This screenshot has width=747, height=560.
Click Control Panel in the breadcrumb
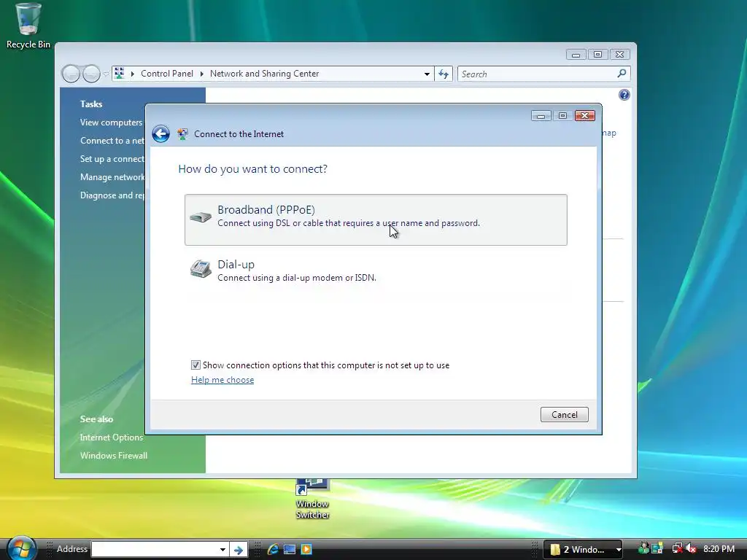click(x=167, y=74)
